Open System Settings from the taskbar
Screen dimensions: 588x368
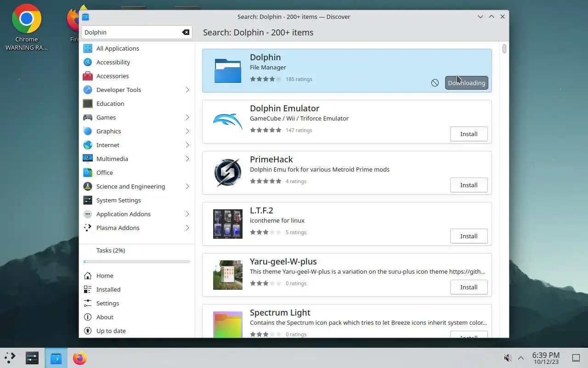32,358
